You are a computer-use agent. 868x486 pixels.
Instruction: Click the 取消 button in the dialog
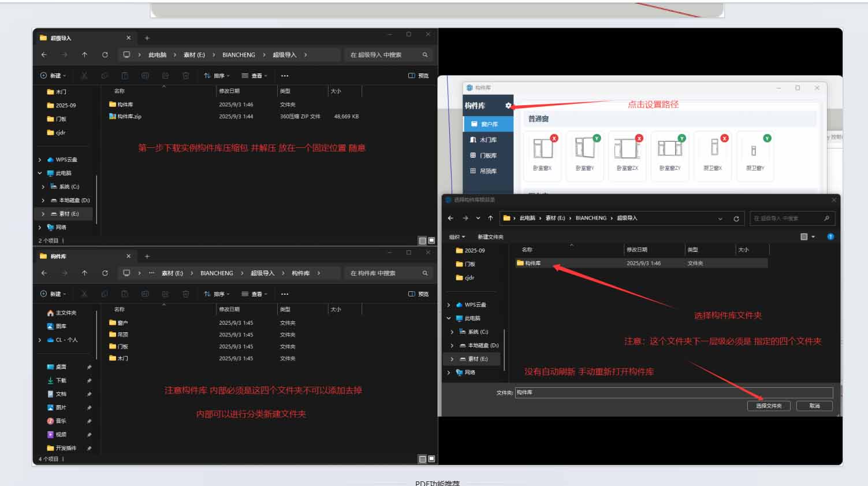[814, 406]
